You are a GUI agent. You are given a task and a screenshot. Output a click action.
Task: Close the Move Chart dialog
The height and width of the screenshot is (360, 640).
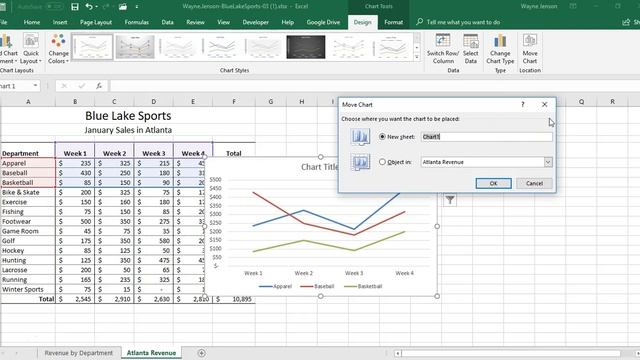544,104
